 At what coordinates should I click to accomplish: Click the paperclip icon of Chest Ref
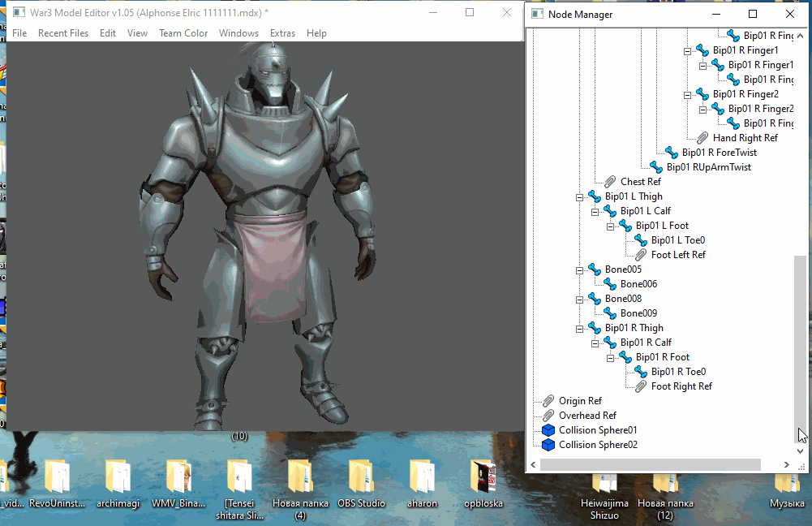coord(610,182)
